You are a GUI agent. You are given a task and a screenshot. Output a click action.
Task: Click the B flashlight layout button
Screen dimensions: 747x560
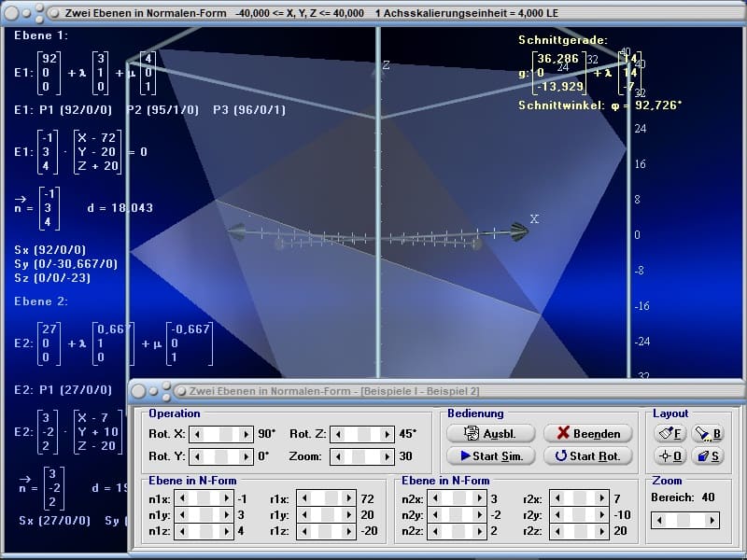(708, 433)
